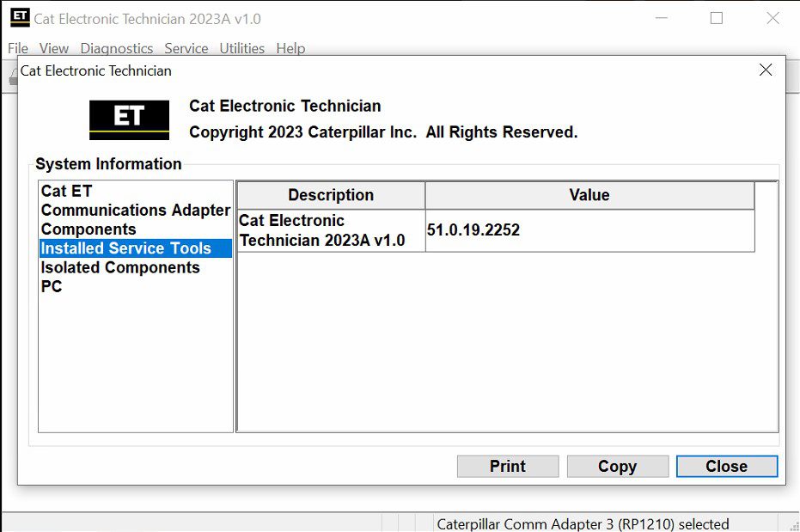The image size is (800, 532).
Task: Open the Diagnostics menu
Action: (x=116, y=48)
